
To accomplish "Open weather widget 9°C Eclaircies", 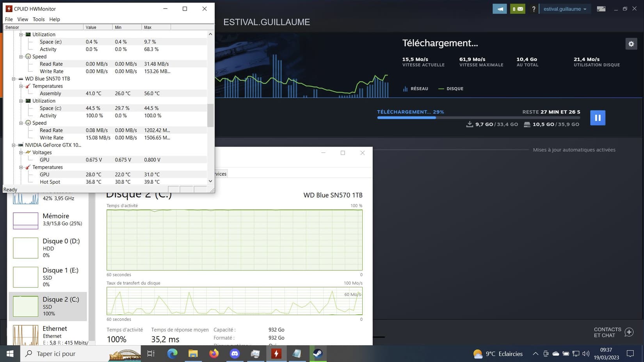I will coord(498,354).
